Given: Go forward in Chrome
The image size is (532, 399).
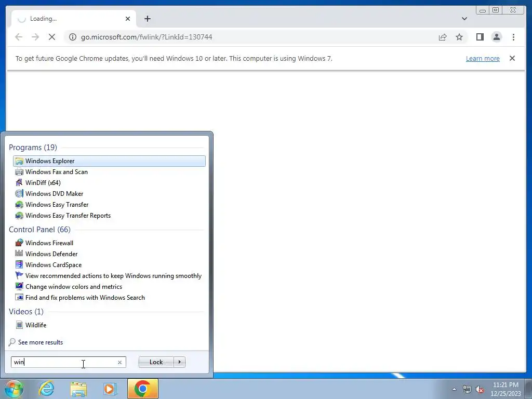Looking at the screenshot, I should (x=35, y=37).
